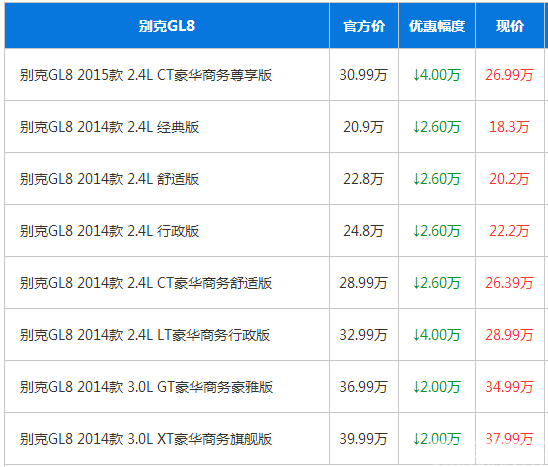The height and width of the screenshot is (467, 548).
Task: Click current price 34.99万
Action: coord(509,387)
